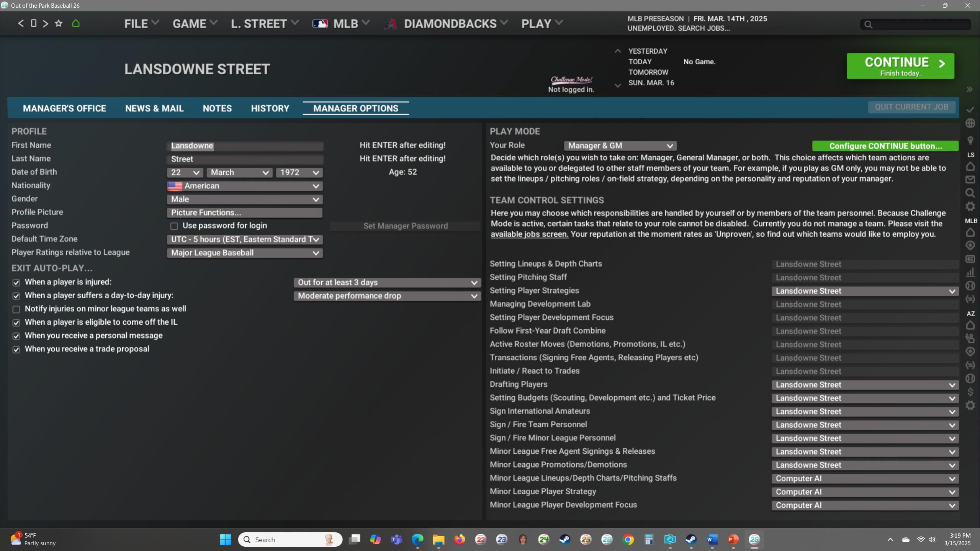Open the PLAY menu
This screenshot has width=980, height=551.
click(542, 24)
